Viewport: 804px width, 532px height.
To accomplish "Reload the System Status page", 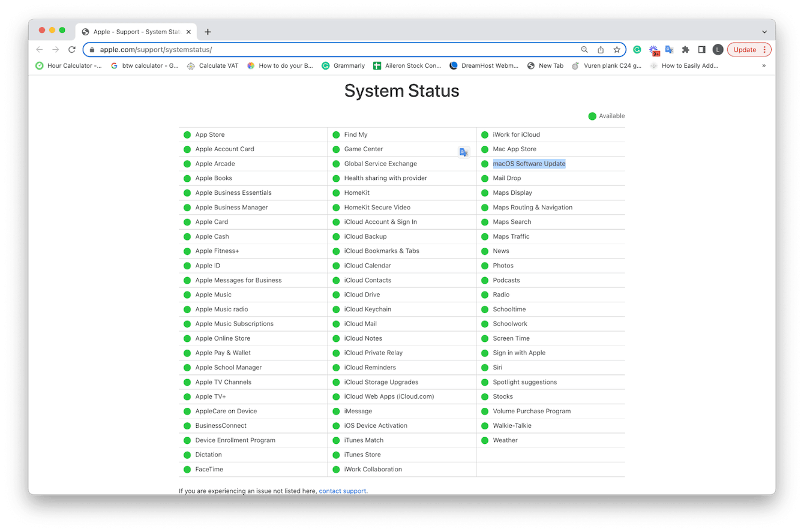I will (x=71, y=50).
